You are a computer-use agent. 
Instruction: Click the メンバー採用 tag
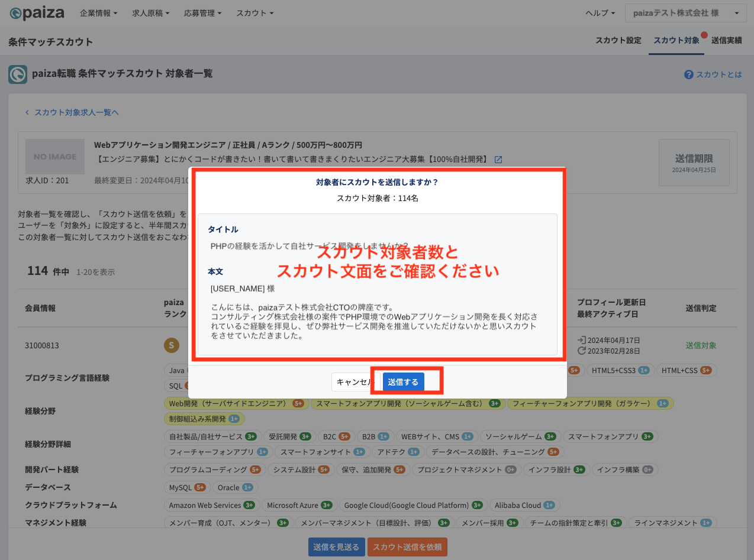coord(489,523)
